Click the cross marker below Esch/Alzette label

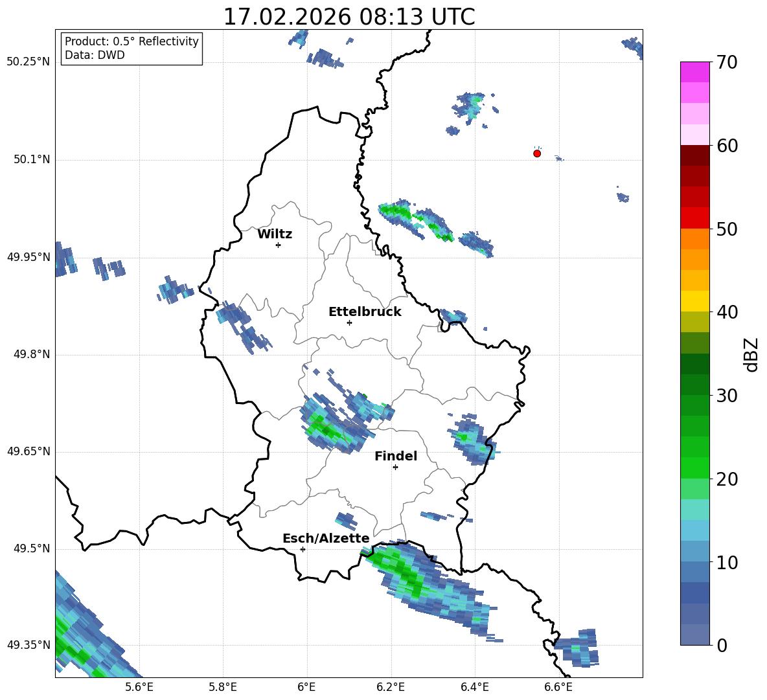pyautogui.click(x=303, y=549)
